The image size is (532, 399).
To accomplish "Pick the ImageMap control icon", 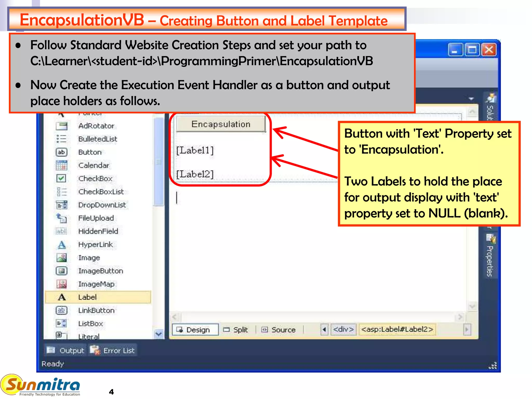I will point(62,284).
